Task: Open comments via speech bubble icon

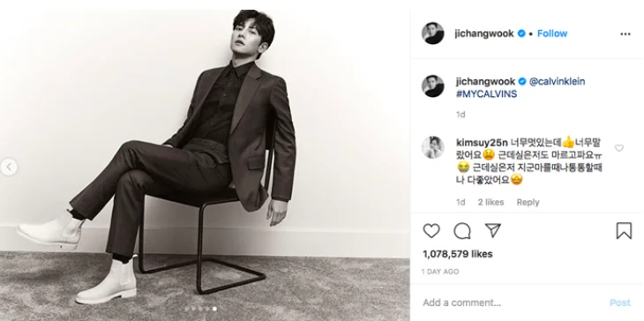Action: point(462,231)
